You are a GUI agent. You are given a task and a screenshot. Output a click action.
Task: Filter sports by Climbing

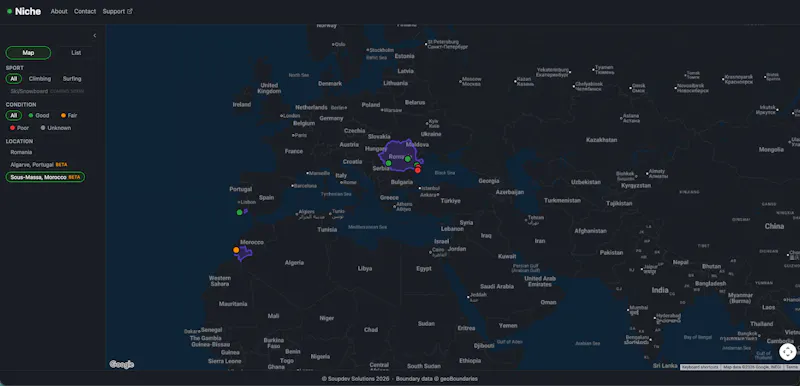coord(40,79)
